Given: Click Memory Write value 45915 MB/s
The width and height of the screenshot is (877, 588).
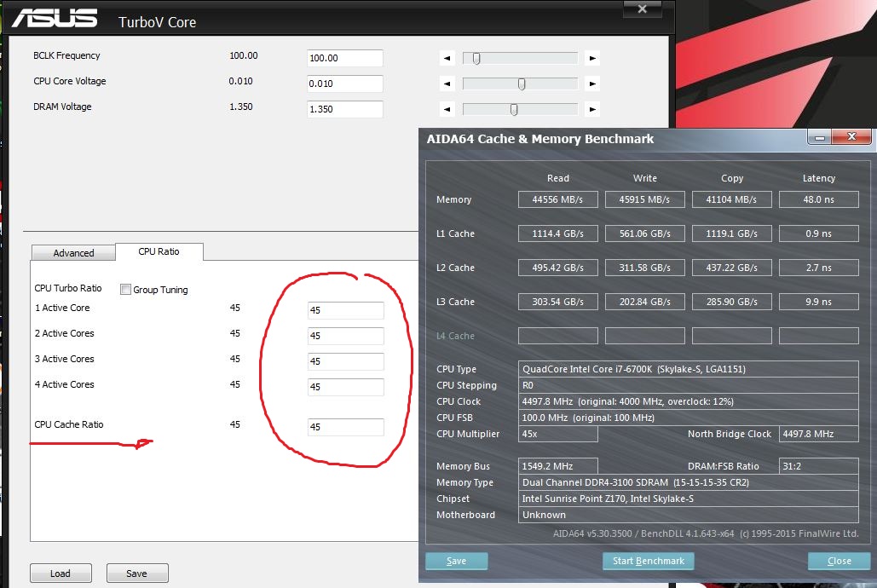Looking at the screenshot, I should (645, 199).
